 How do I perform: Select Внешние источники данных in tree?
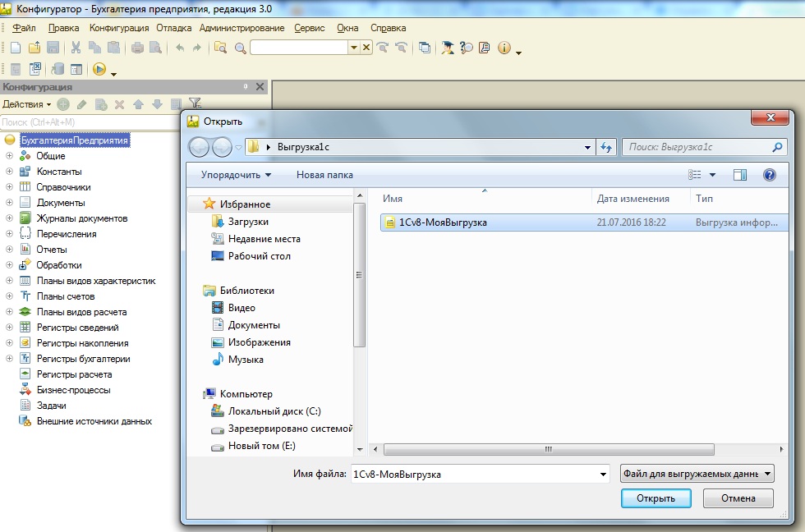click(x=94, y=421)
